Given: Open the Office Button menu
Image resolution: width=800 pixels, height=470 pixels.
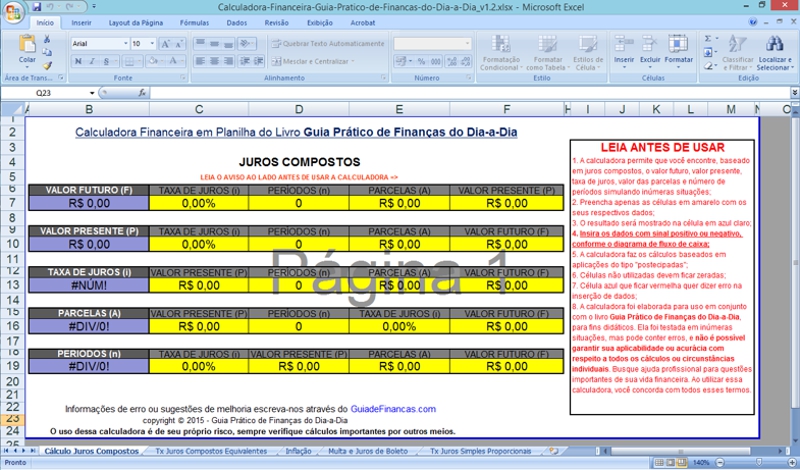Looking at the screenshot, I should click(13, 13).
